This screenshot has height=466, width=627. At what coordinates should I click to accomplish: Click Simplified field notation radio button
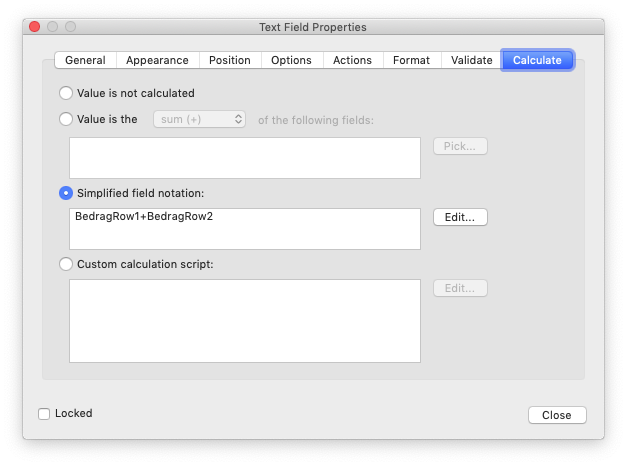(66, 193)
